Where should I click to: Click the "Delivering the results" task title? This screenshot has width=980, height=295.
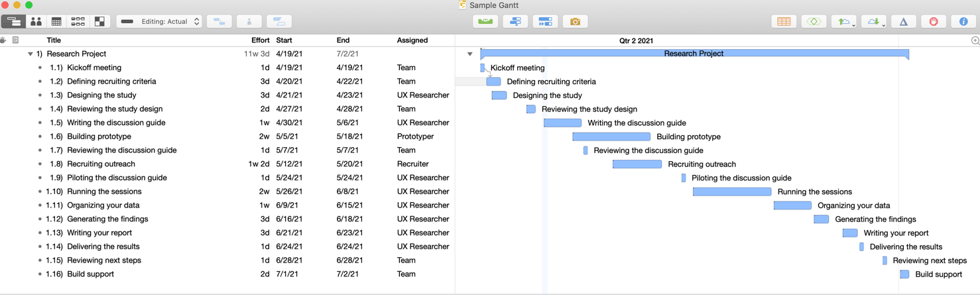[x=104, y=247]
